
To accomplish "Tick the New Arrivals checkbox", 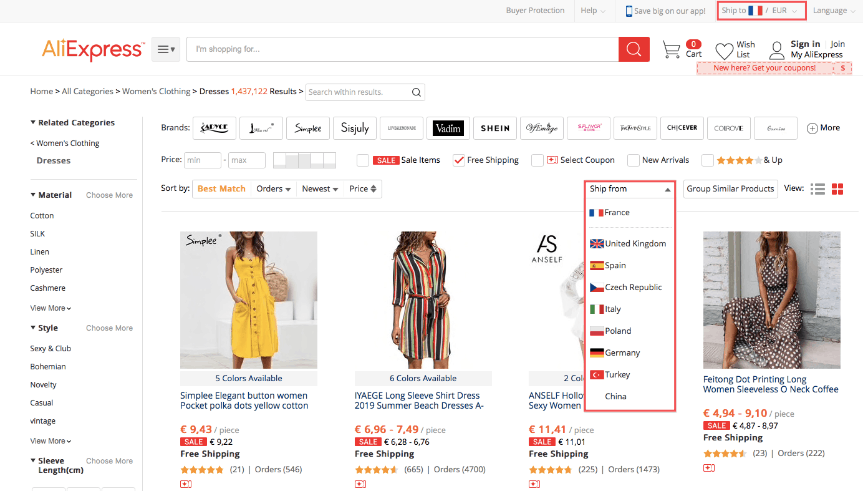I will tap(633, 160).
